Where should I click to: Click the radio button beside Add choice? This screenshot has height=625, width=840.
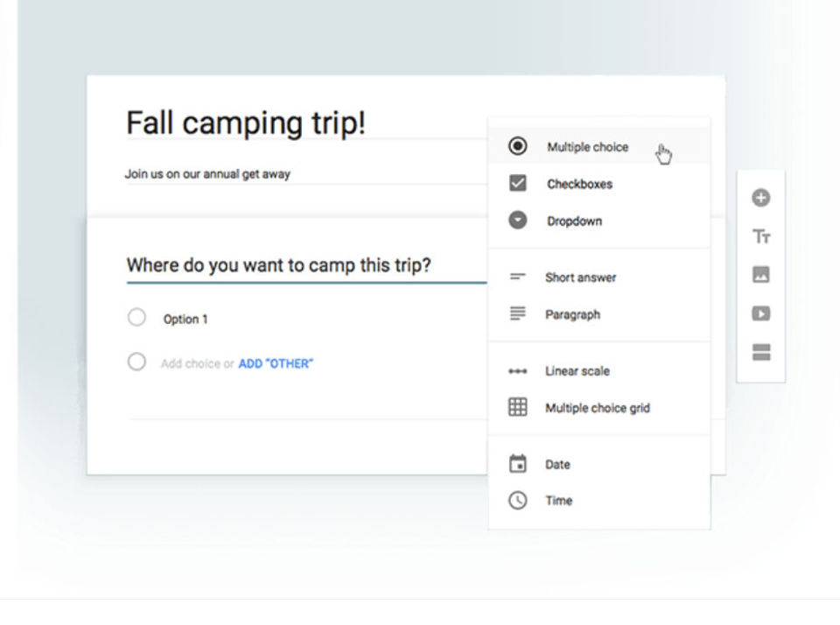[x=136, y=362]
